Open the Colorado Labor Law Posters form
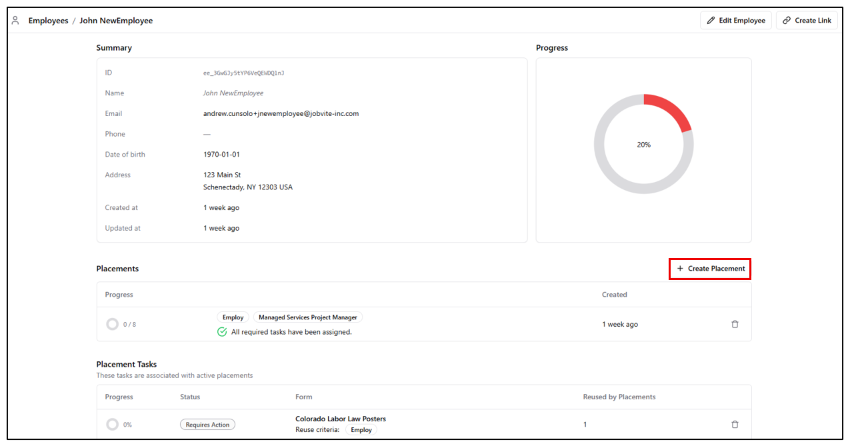Image resolution: width=849 pixels, height=446 pixels. pyautogui.click(x=340, y=418)
